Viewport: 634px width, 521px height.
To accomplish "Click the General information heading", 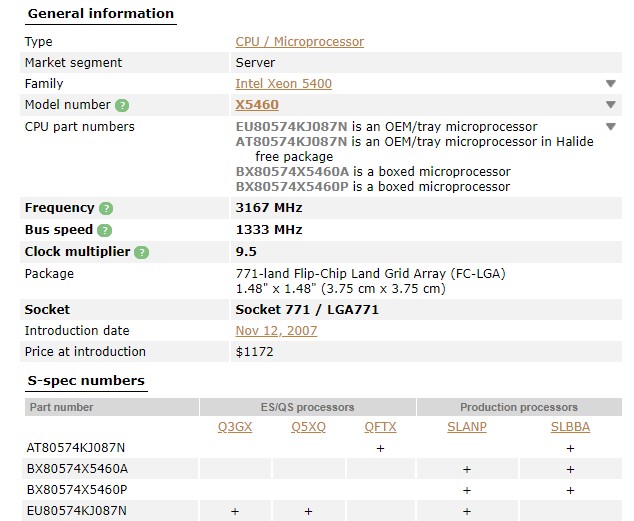I will point(100,14).
